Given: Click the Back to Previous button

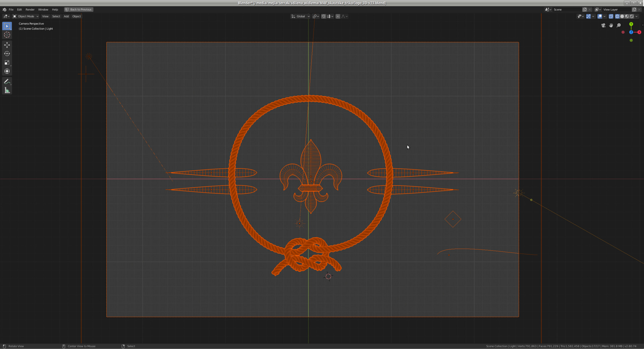Looking at the screenshot, I should 78,10.
